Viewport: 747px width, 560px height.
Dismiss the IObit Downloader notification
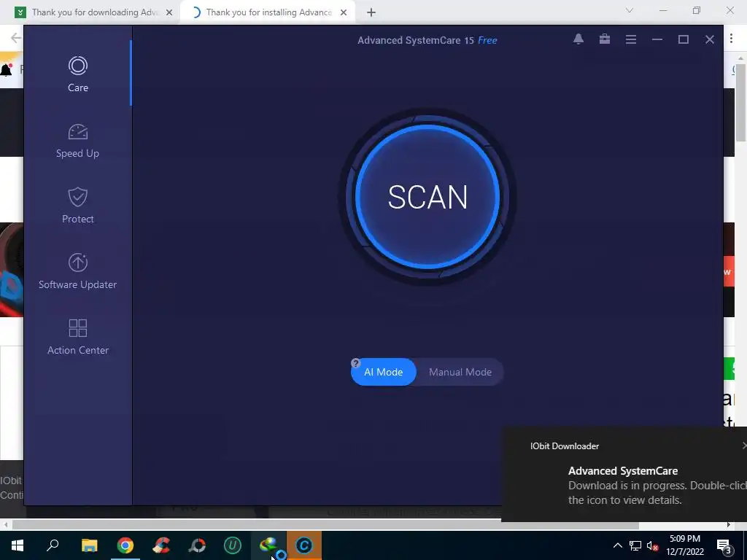(x=744, y=446)
